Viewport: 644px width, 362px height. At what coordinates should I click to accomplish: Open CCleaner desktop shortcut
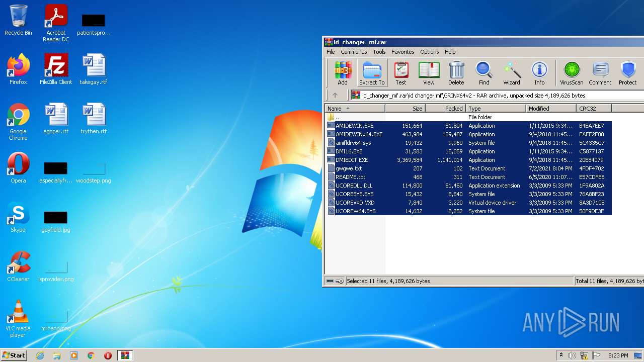coord(18,266)
